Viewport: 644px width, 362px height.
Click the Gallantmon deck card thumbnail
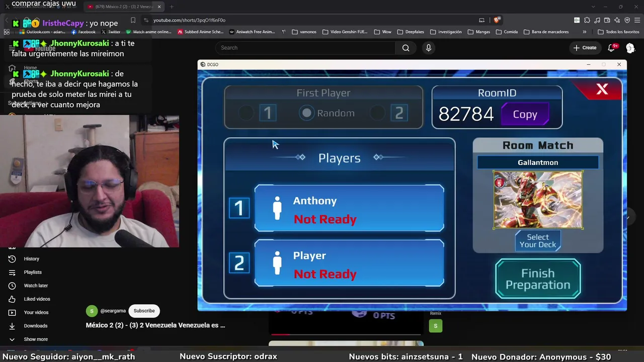click(538, 200)
